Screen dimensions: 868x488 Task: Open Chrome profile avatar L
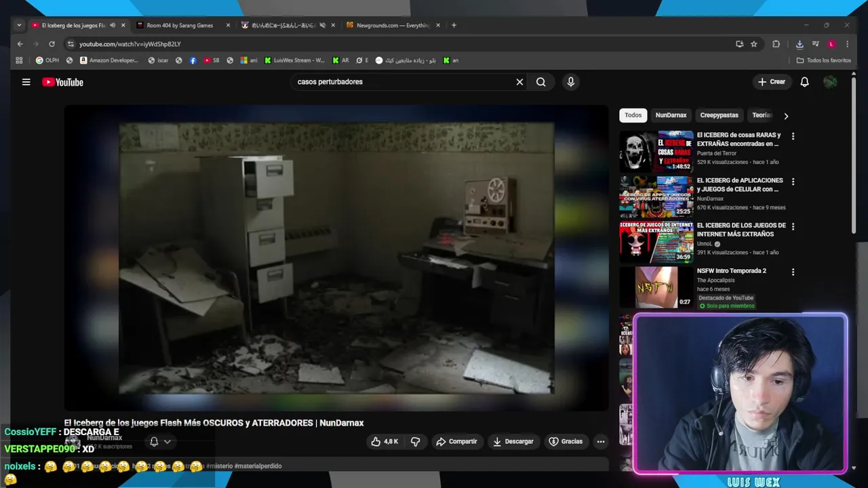point(831,44)
